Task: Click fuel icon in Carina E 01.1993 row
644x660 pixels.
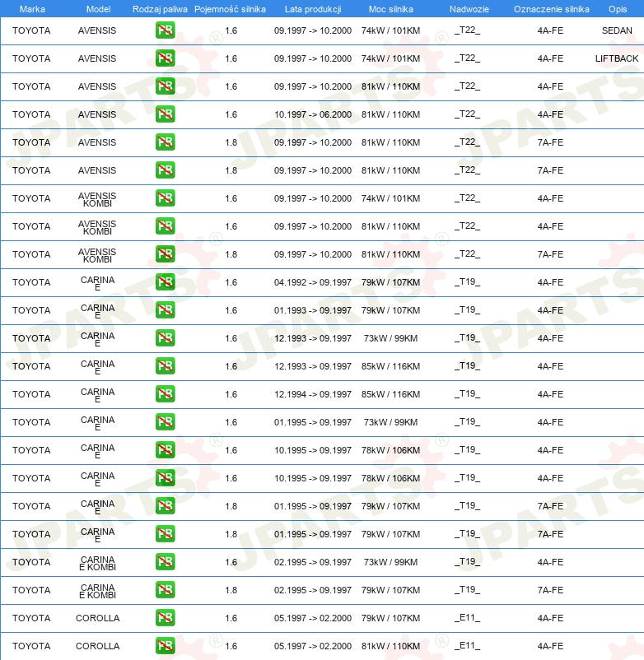Action: click(165, 309)
